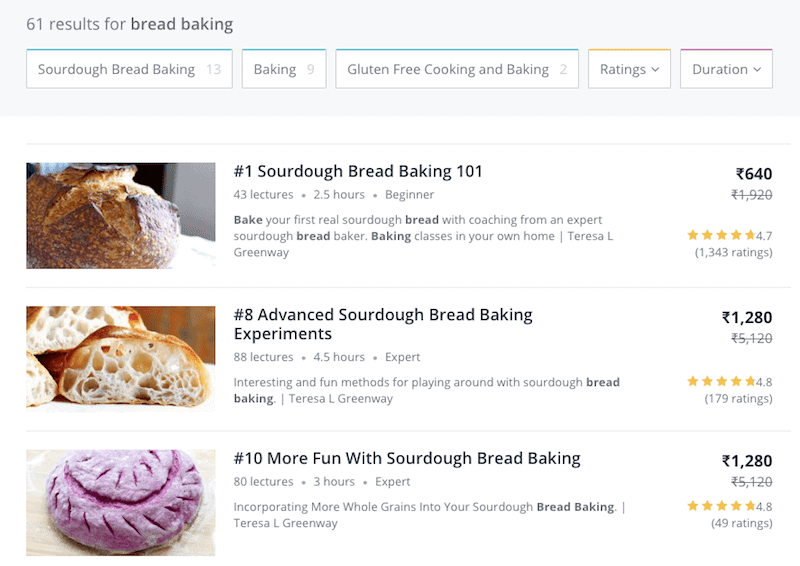Click the Duration dropdown chevron arrow
This screenshot has width=800, height=566.
point(757,69)
